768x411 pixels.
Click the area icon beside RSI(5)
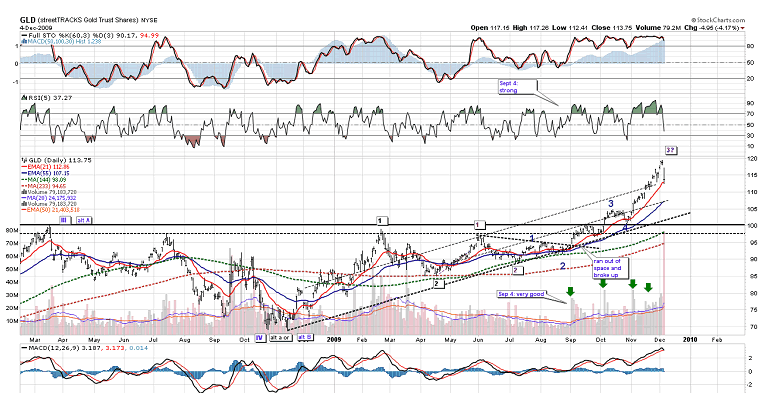[x=24, y=97]
